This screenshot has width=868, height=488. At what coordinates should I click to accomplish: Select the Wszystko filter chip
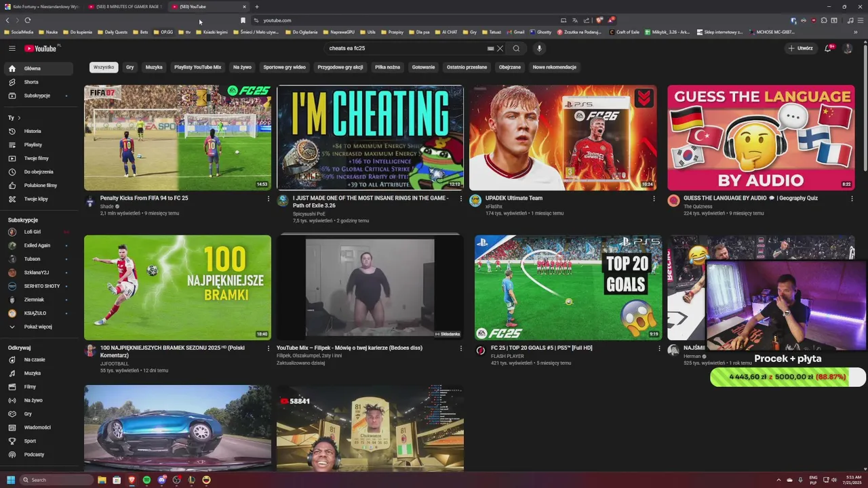[x=104, y=67]
